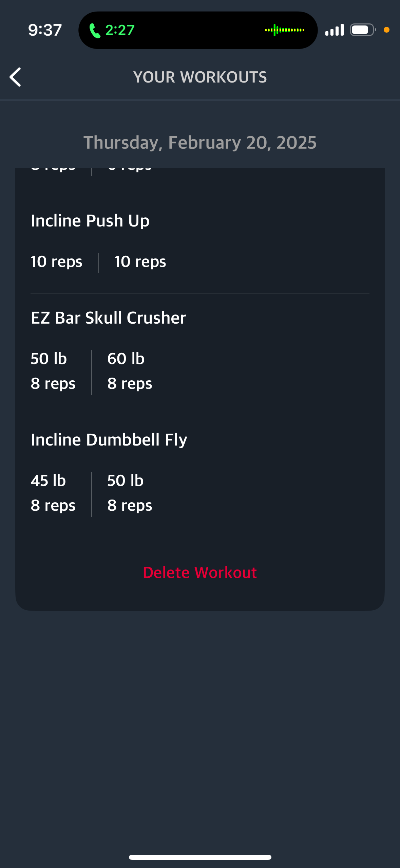Image resolution: width=400 pixels, height=868 pixels.
Task: Select second 10 reps Push Up set
Action: click(140, 262)
